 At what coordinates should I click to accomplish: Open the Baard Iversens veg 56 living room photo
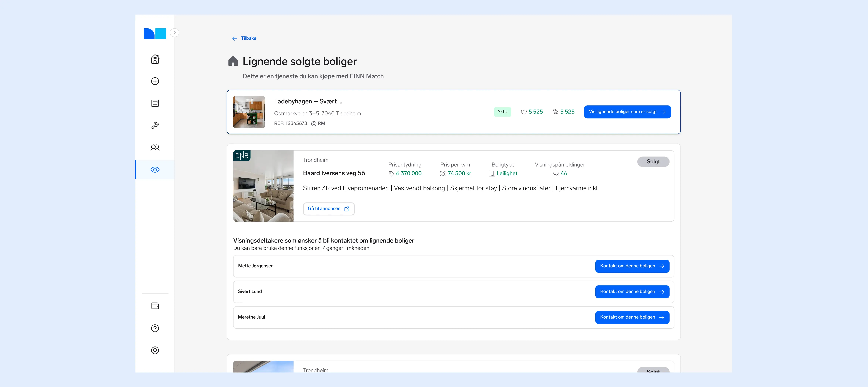pos(264,186)
